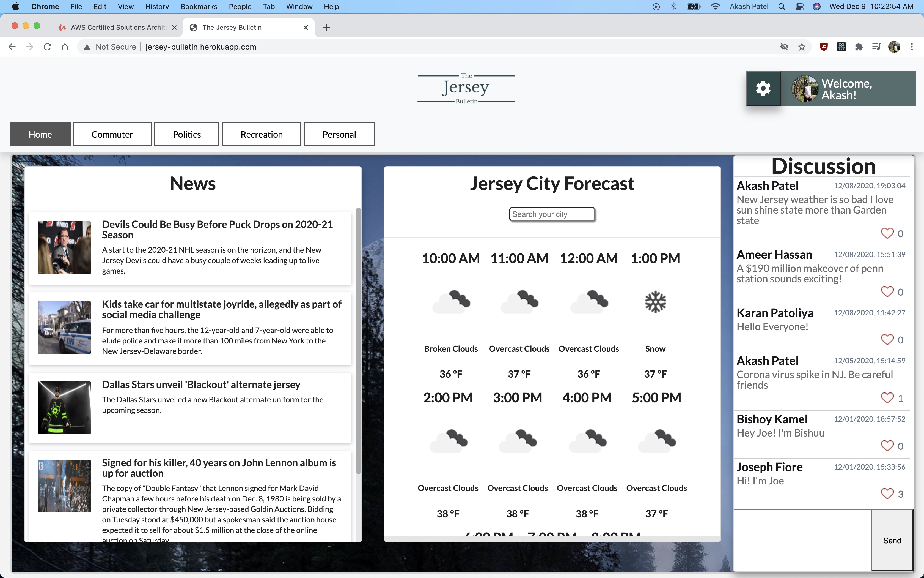Screen dimensions: 924x578
Task: Switch to the Personal tab
Action: pyautogui.click(x=339, y=134)
